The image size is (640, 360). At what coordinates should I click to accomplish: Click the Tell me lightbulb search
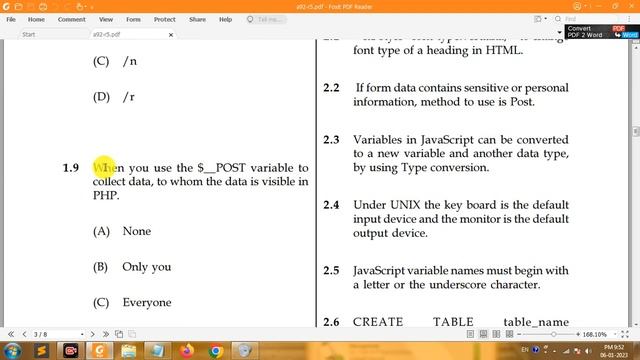(267, 19)
